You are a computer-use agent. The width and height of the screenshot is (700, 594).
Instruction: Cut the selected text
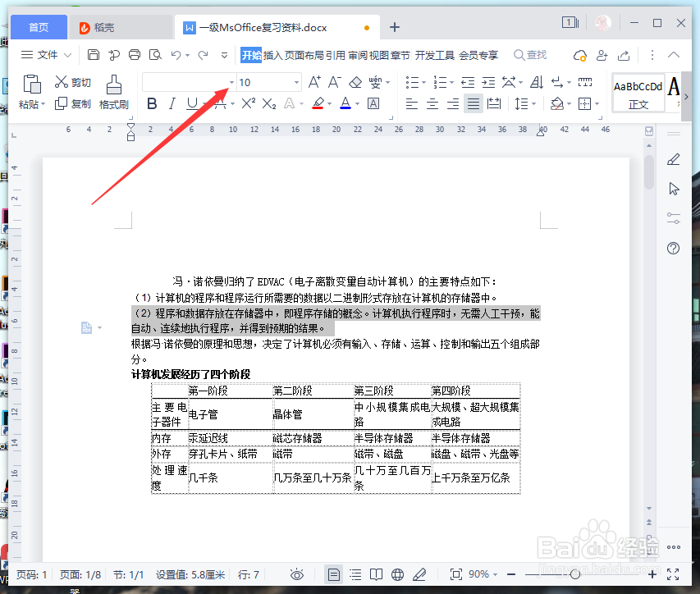(x=73, y=82)
